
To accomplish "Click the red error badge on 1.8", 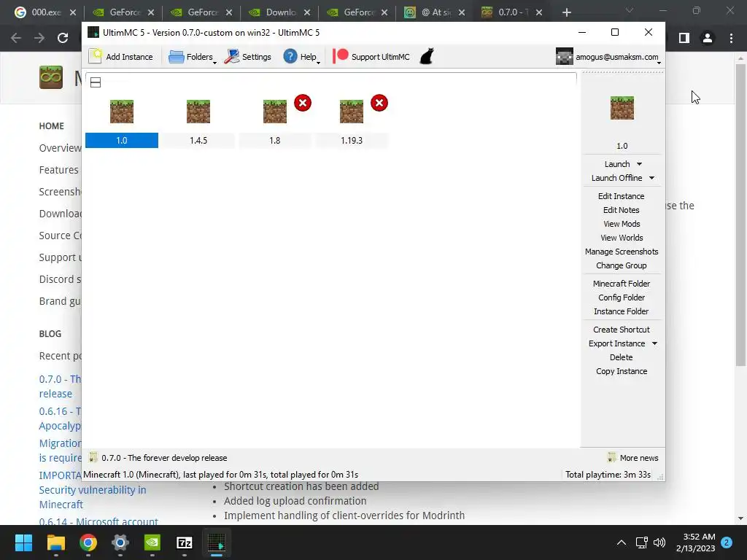I will 303,103.
